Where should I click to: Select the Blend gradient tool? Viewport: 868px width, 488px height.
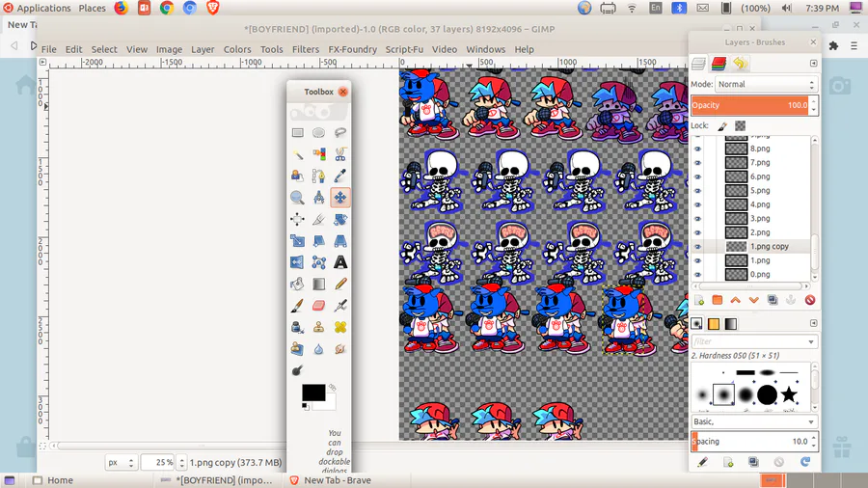click(318, 284)
